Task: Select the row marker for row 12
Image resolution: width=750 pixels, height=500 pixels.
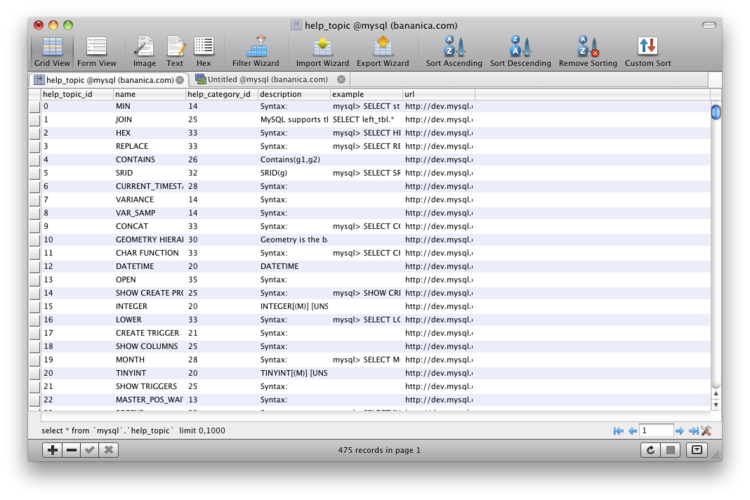Action: pyautogui.click(x=34, y=267)
